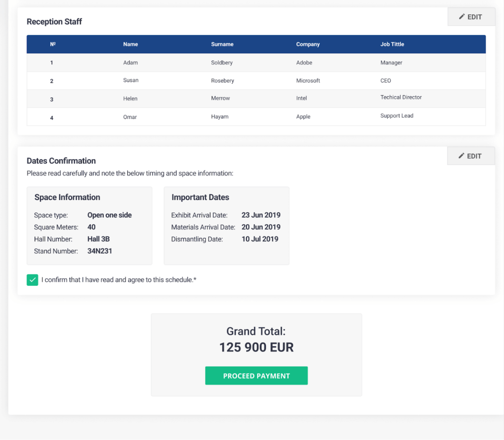Viewport: 504px width, 440px height.
Task: Click the Grand Total amount 125 900 EUR
Action: click(x=256, y=347)
